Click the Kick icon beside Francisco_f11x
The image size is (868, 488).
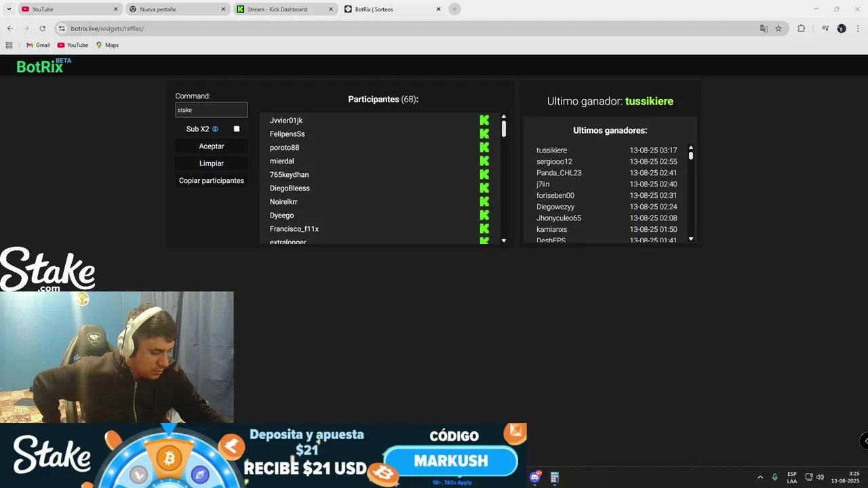pyautogui.click(x=484, y=228)
